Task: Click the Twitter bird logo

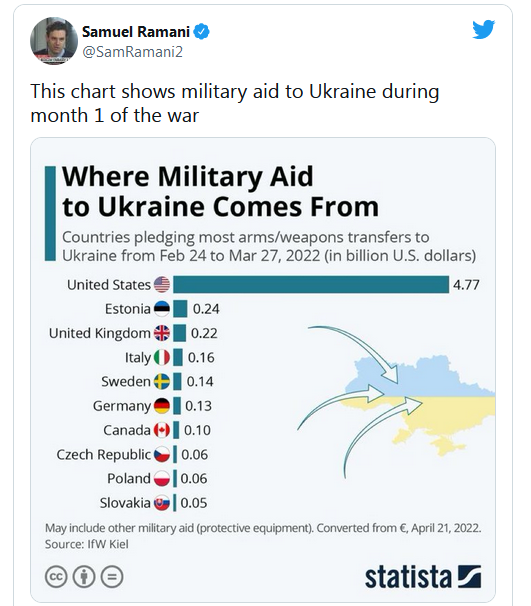Action: [x=483, y=29]
